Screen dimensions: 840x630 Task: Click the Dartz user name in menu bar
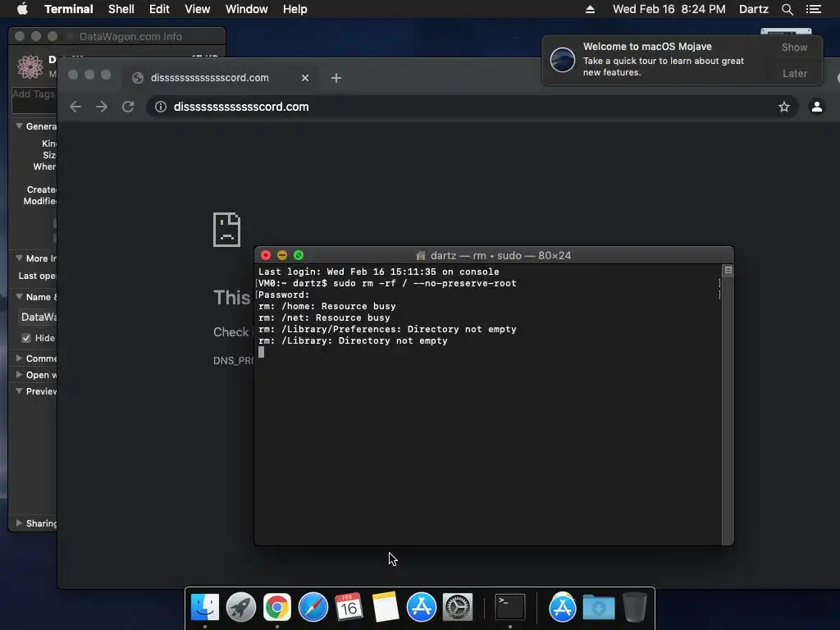coord(753,9)
